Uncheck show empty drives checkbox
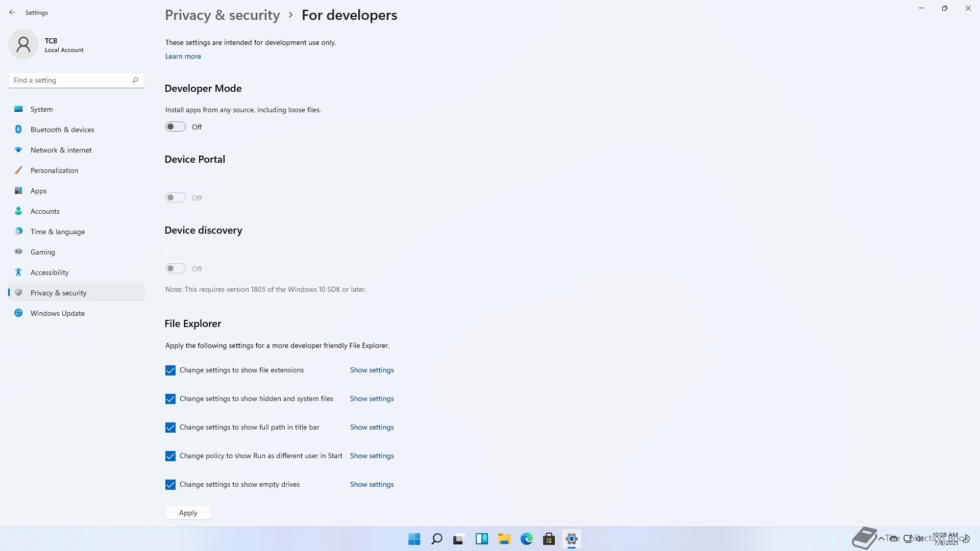This screenshot has height=551, width=980. coord(170,485)
